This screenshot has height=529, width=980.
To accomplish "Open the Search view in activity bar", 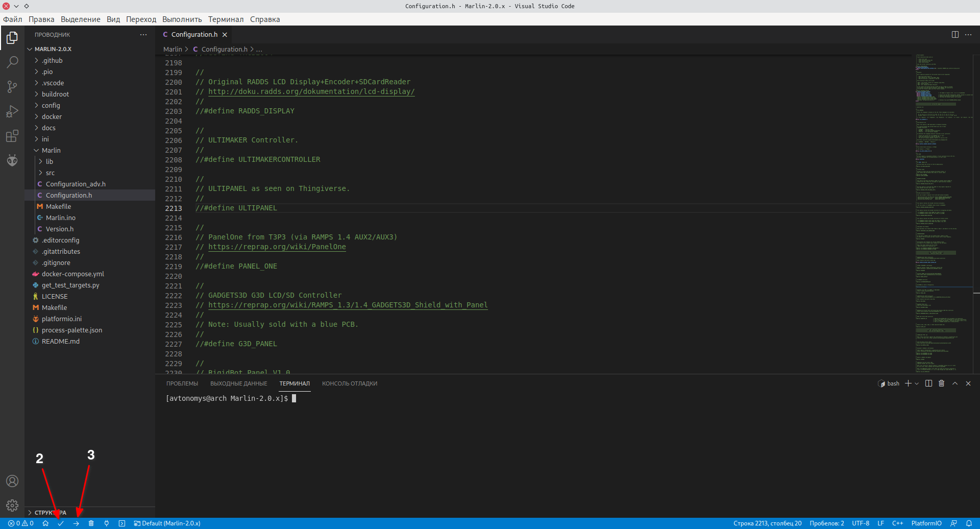I will tap(12, 62).
